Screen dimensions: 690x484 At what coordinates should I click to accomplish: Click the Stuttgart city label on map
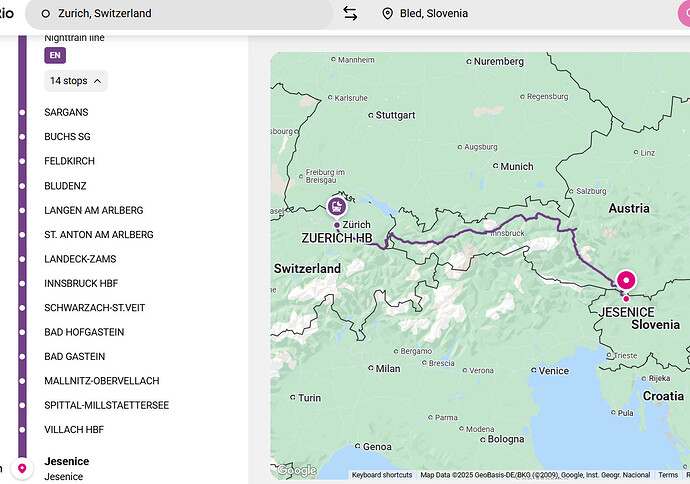coord(395,115)
